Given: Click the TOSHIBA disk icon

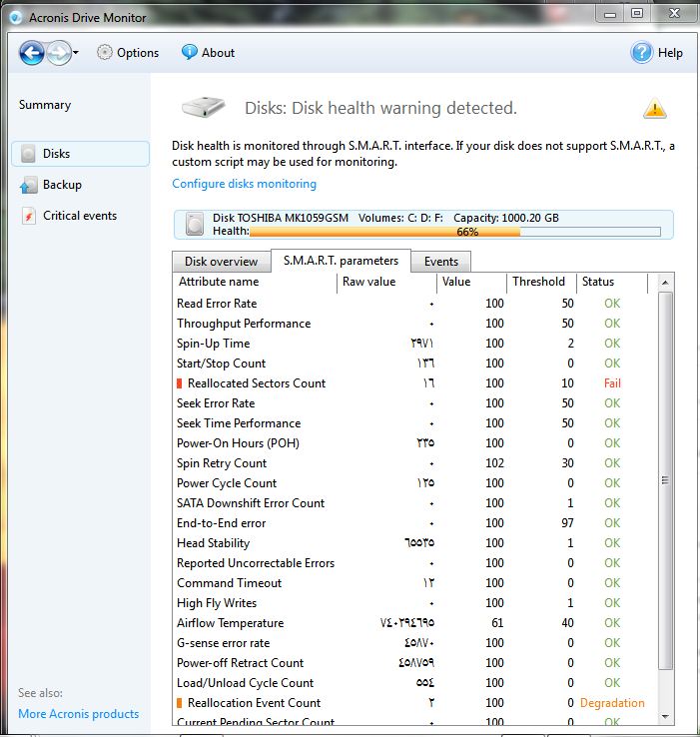Looking at the screenshot, I should pos(195,224).
